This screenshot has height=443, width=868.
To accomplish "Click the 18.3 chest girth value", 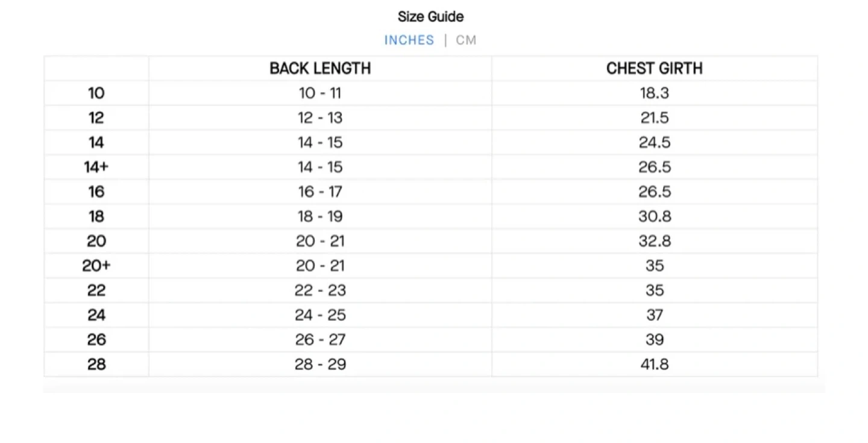I will pos(655,93).
